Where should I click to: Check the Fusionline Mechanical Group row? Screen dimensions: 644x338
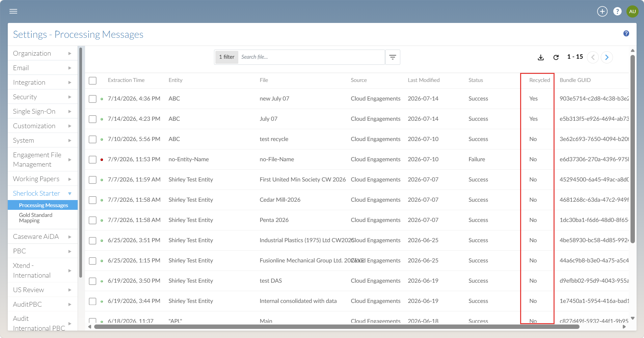[x=92, y=261]
